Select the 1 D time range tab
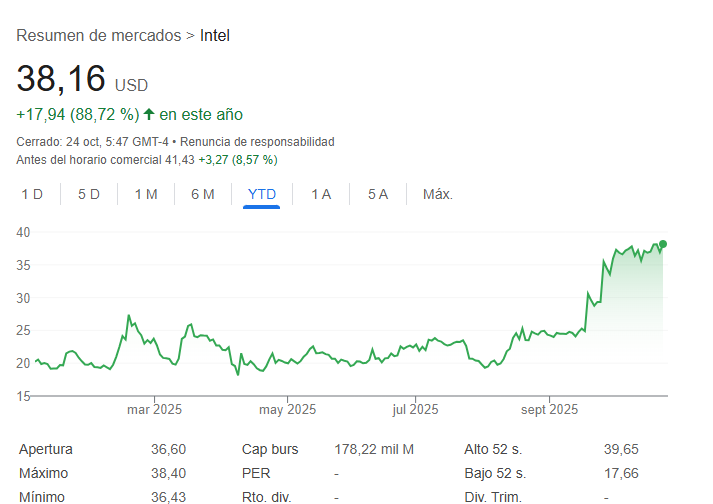The width and height of the screenshot is (713, 504). tap(32, 194)
